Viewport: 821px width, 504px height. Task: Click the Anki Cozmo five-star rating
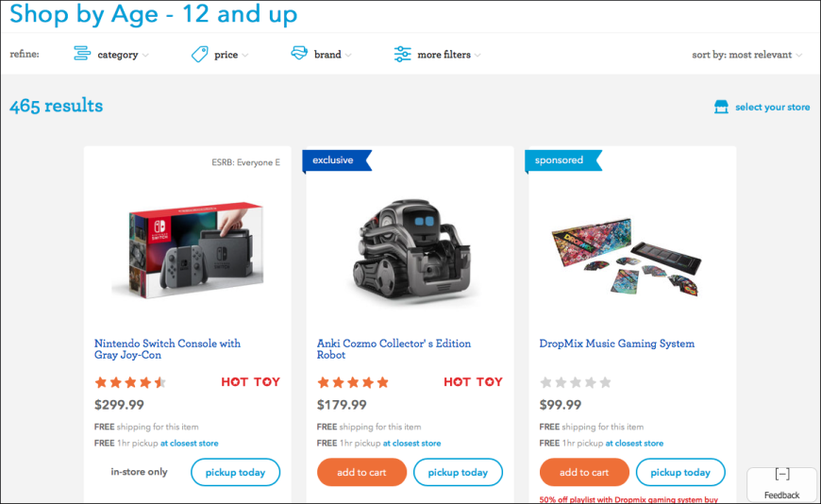[x=353, y=382]
